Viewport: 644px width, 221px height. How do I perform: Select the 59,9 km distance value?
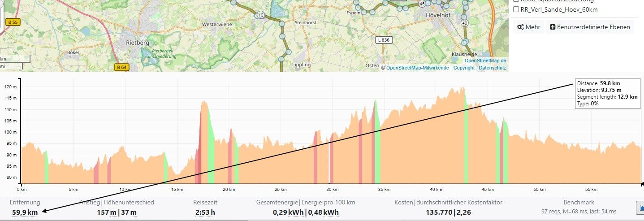(x=25, y=212)
